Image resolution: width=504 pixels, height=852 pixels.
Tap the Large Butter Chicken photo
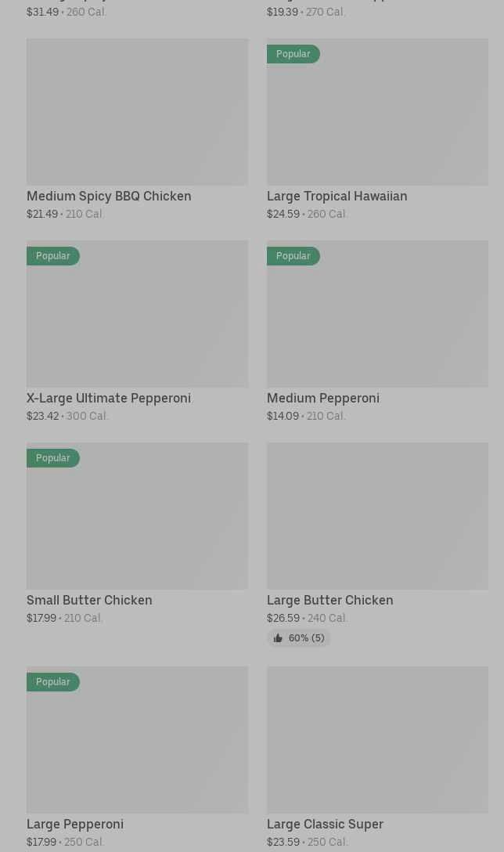(x=377, y=516)
